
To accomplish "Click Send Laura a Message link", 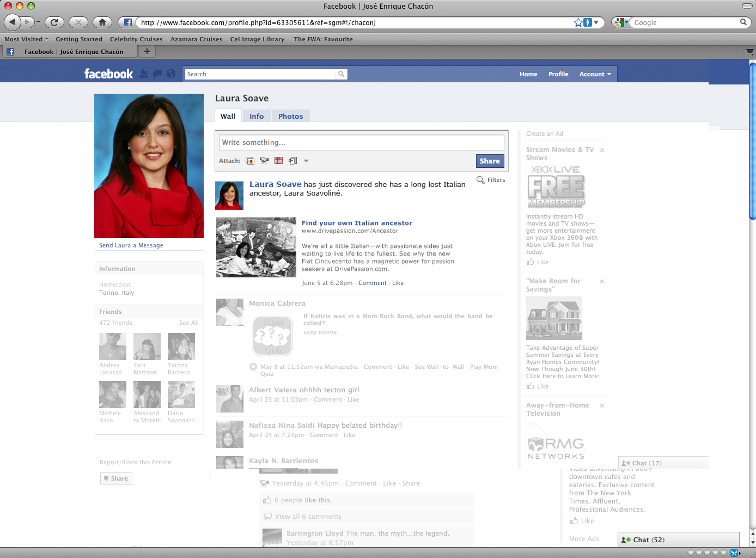I will coord(131,245).
